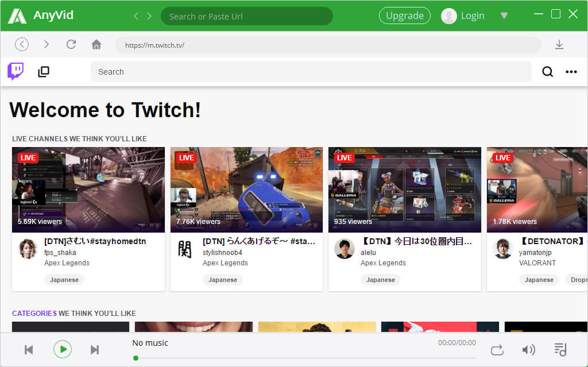Skip to previous track
Image resolution: width=588 pixels, height=367 pixels.
point(29,350)
